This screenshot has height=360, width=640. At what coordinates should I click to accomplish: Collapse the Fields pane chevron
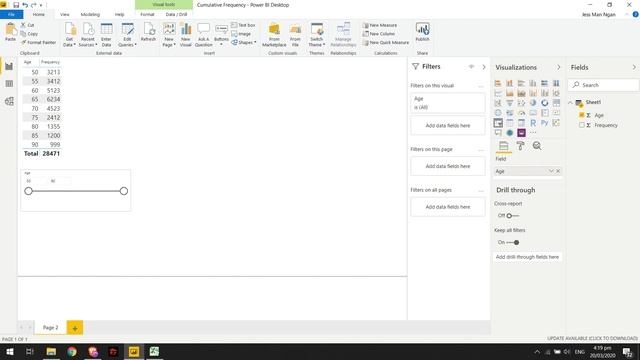[634, 67]
